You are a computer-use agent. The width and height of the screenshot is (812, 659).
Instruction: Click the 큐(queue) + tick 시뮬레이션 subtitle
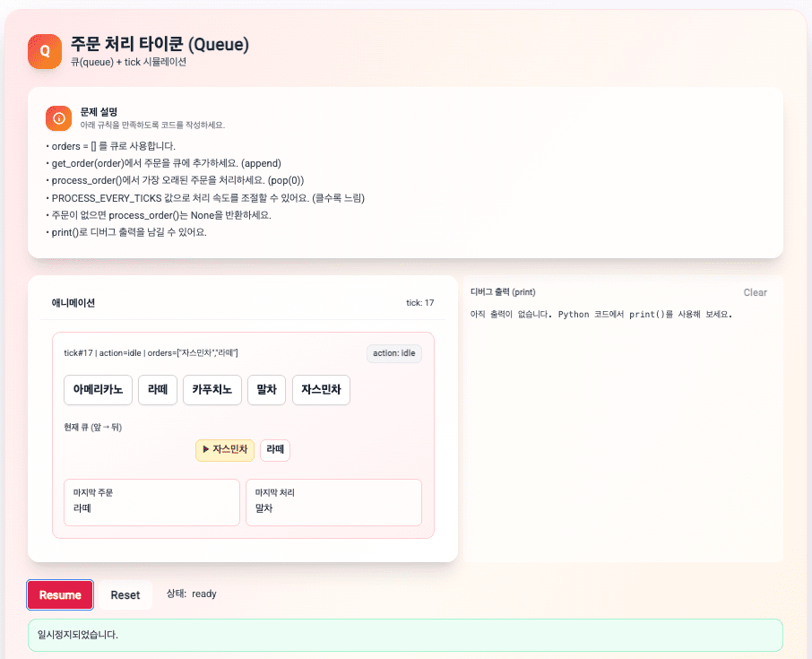coord(128,62)
